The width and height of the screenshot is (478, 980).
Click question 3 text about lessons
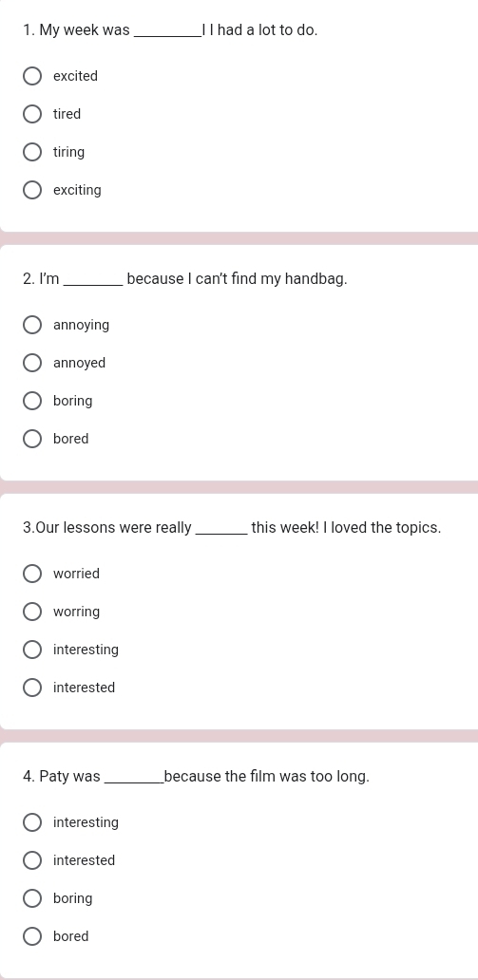pos(232,528)
